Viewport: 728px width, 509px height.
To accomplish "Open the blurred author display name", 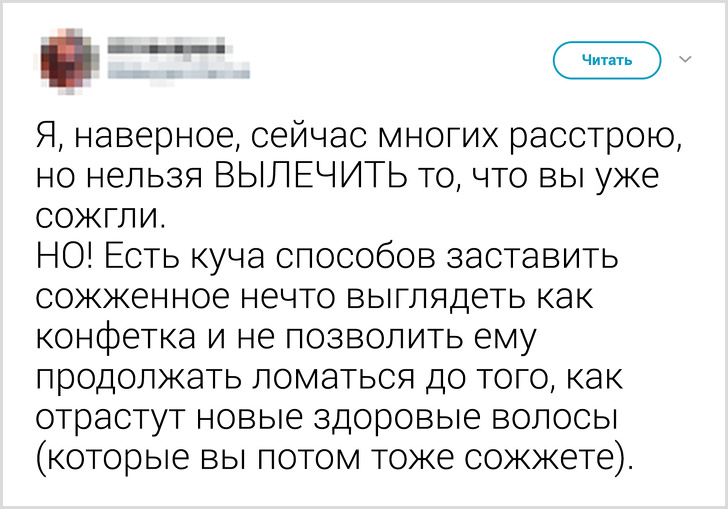I will tap(165, 46).
